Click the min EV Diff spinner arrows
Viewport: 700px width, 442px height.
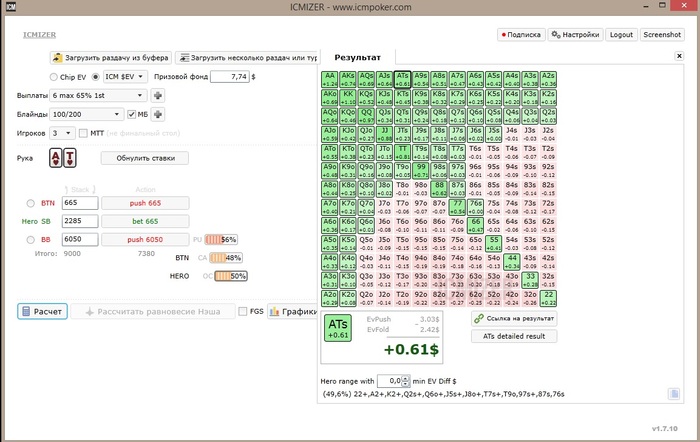point(405,381)
